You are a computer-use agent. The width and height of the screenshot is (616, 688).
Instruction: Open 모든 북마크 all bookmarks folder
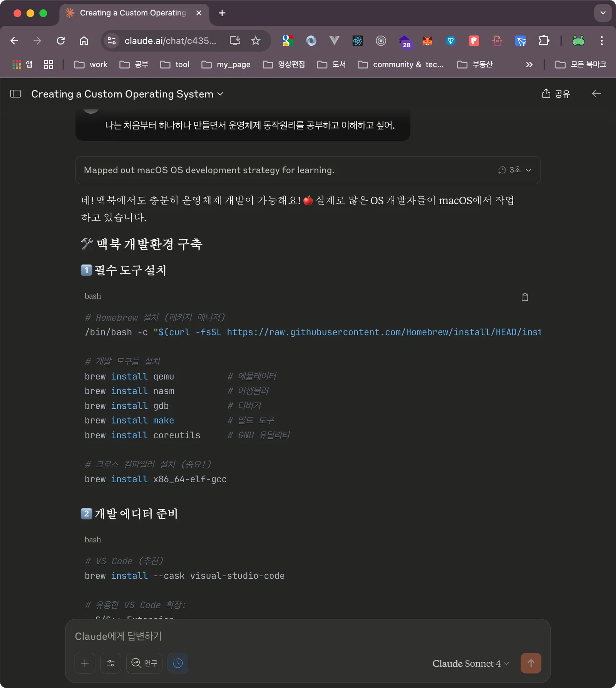581,64
